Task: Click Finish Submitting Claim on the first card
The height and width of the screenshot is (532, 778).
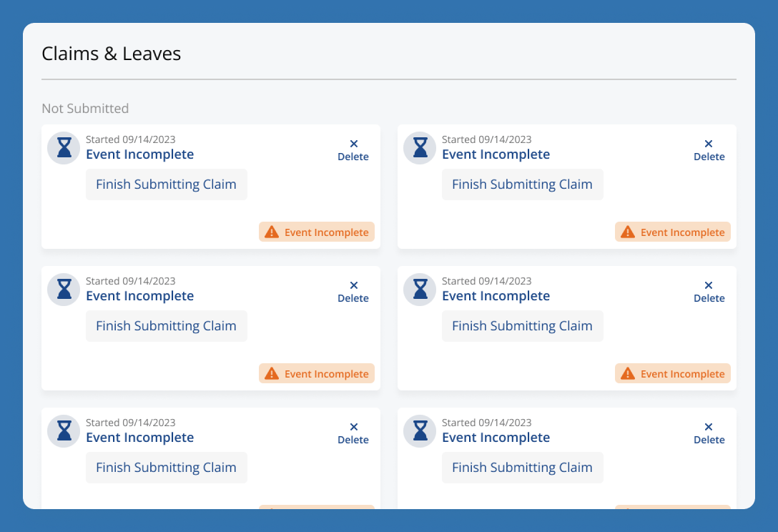Action: [166, 184]
